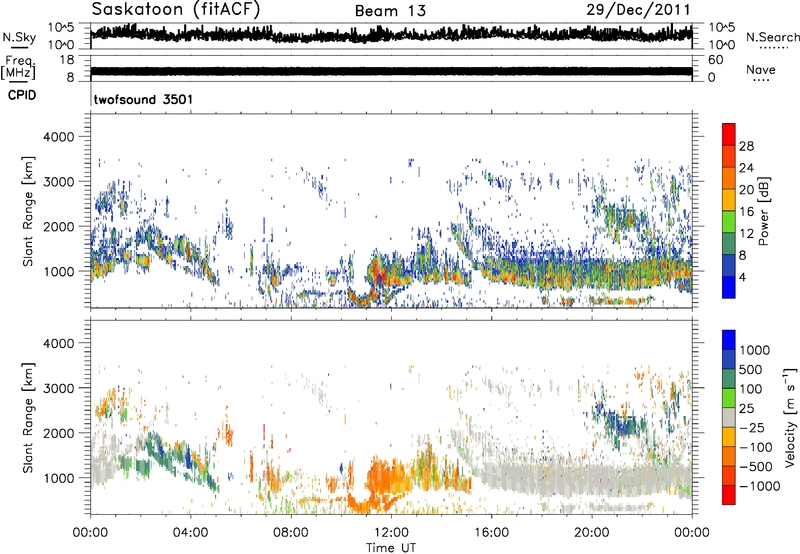Click the frequency band plot
Viewport: 800px width, 554px height.
(391, 71)
